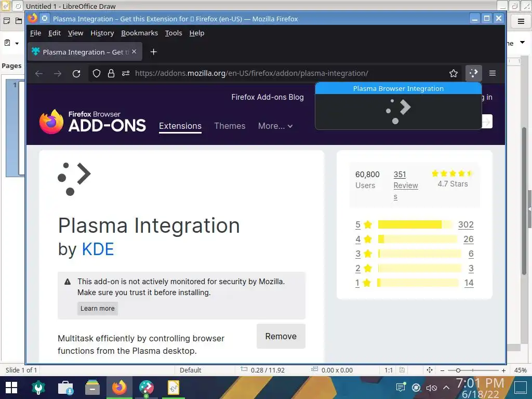Screen dimensions: 532x399
Task: Open the 351 Reviews link
Action: point(406,185)
